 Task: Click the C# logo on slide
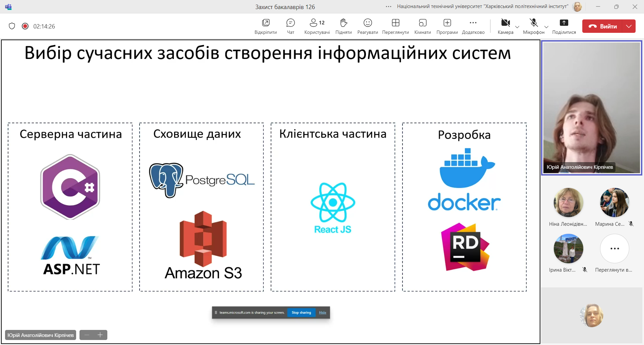point(70,187)
